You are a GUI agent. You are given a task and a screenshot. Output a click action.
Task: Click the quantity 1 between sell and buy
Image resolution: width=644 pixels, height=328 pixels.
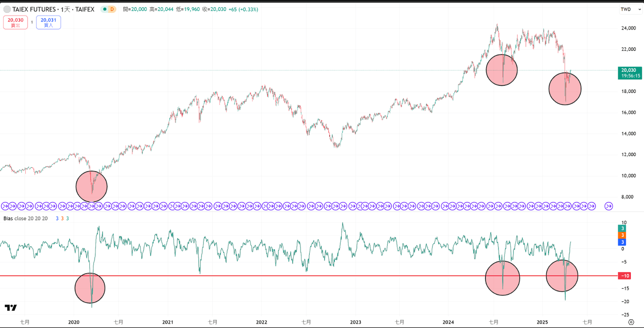(32, 22)
